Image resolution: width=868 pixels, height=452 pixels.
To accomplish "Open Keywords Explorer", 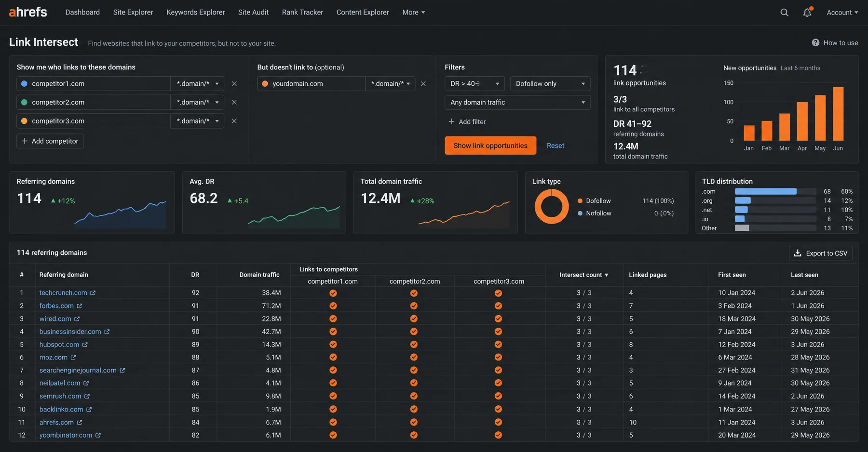I will [x=196, y=13].
